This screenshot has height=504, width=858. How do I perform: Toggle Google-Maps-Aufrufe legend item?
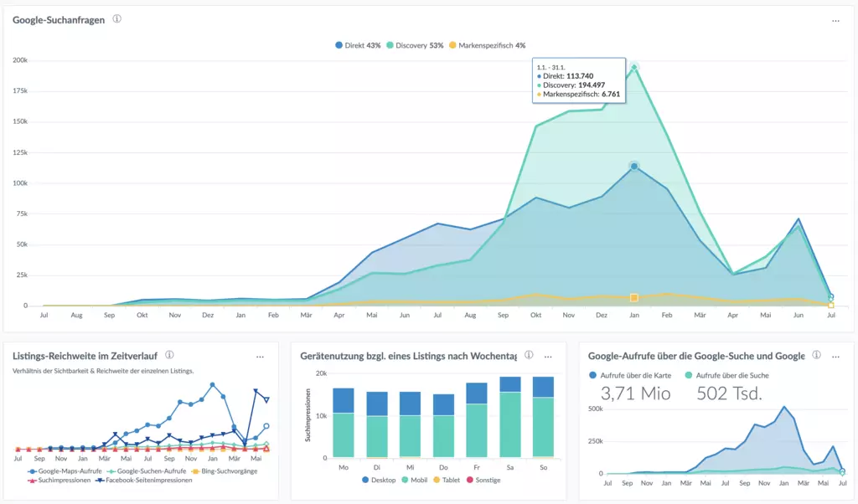click(x=65, y=471)
